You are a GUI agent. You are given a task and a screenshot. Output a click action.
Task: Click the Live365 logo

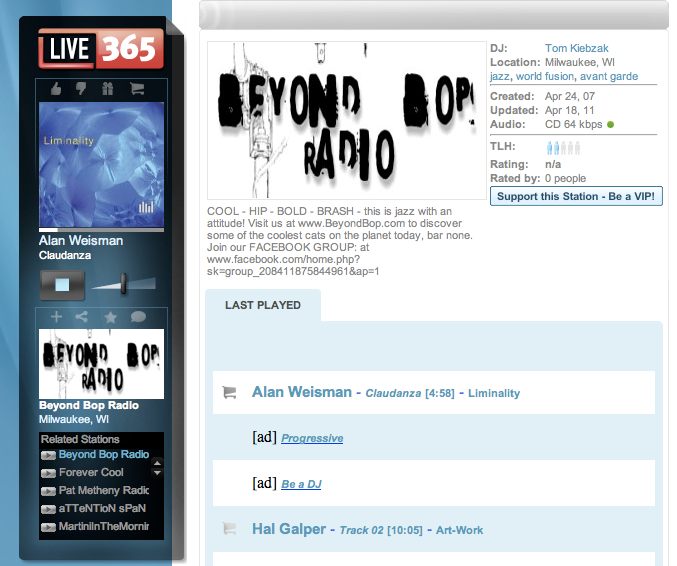tap(96, 48)
